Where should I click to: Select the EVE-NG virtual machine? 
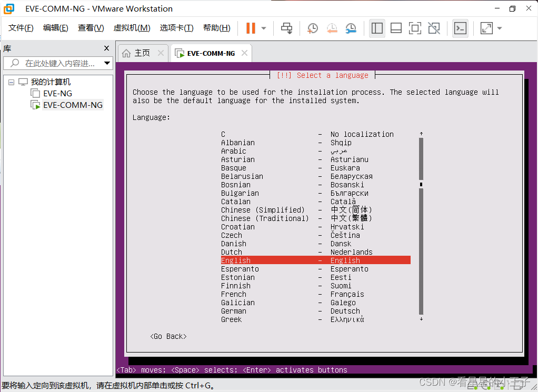(57, 93)
